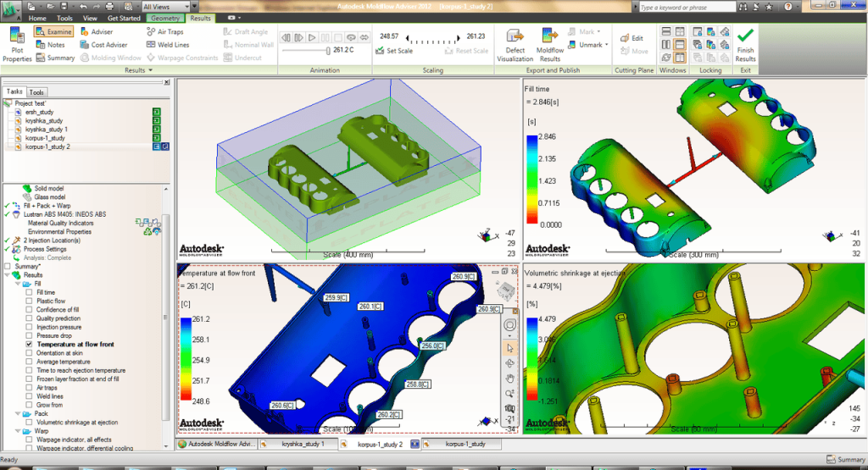The width and height of the screenshot is (868, 470).
Task: Open korpus-1_study document tab at bottom
Action: point(461,444)
